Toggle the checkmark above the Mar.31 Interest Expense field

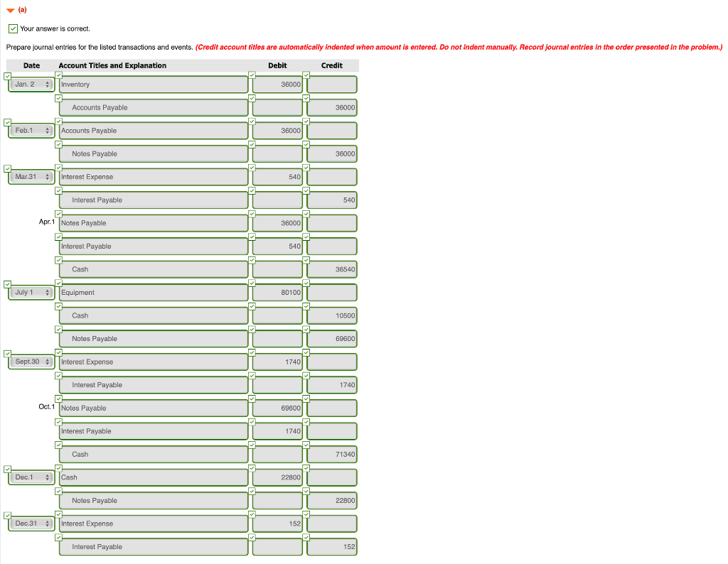click(x=58, y=167)
